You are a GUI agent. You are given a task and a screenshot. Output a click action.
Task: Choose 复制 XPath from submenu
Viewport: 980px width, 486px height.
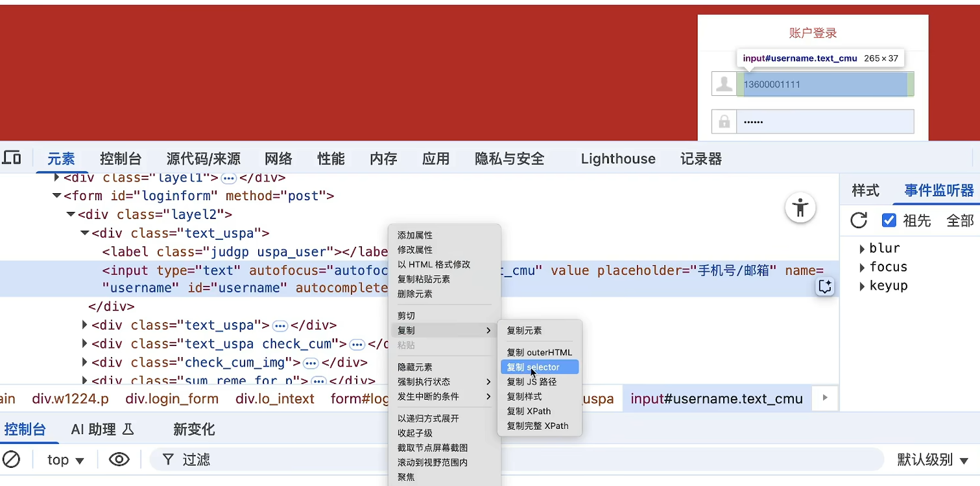[538, 411]
